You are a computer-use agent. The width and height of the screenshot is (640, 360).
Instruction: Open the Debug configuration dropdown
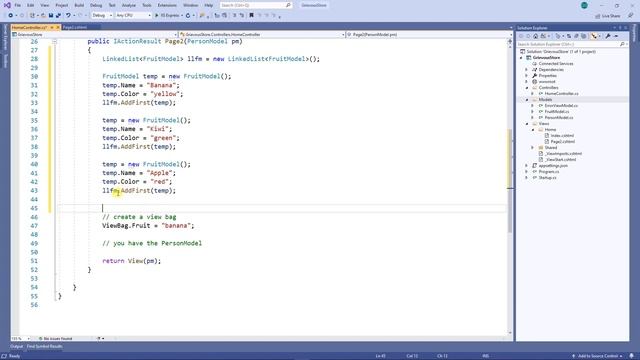(x=102, y=16)
